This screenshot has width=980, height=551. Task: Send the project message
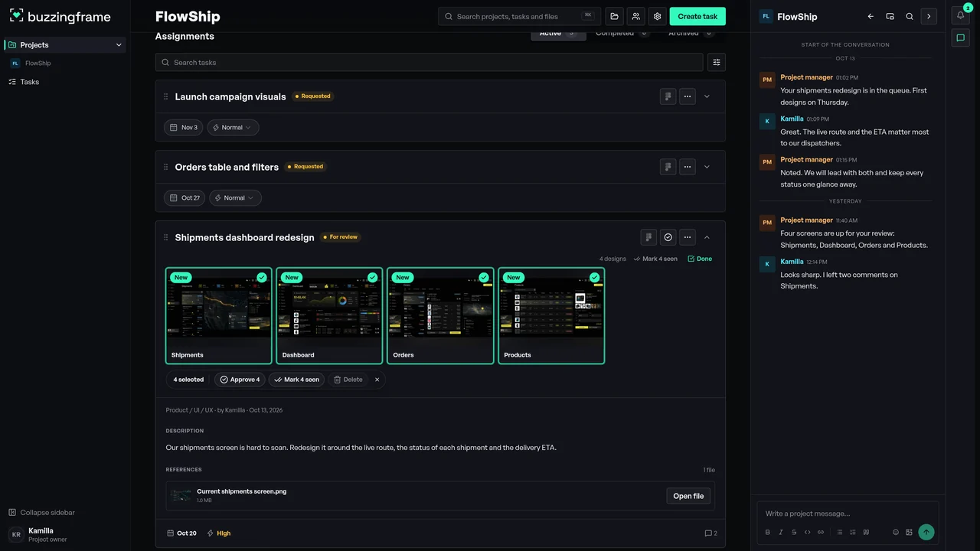(926, 532)
